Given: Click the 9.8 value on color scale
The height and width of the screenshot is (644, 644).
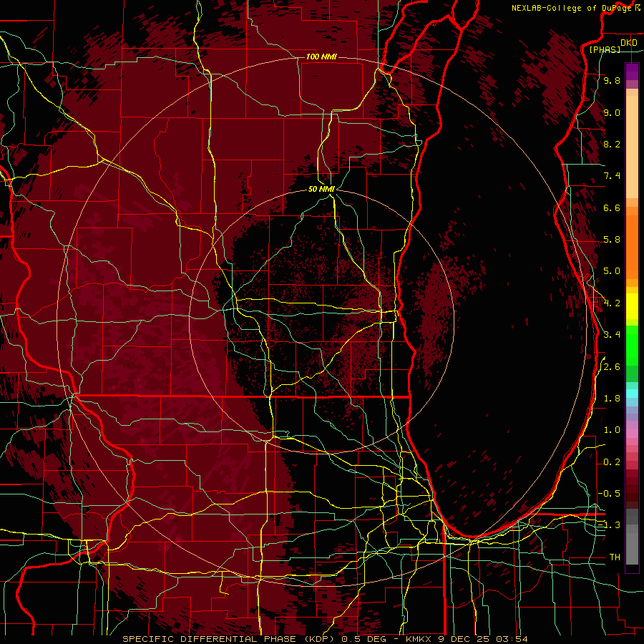Looking at the screenshot, I should click(x=612, y=81).
